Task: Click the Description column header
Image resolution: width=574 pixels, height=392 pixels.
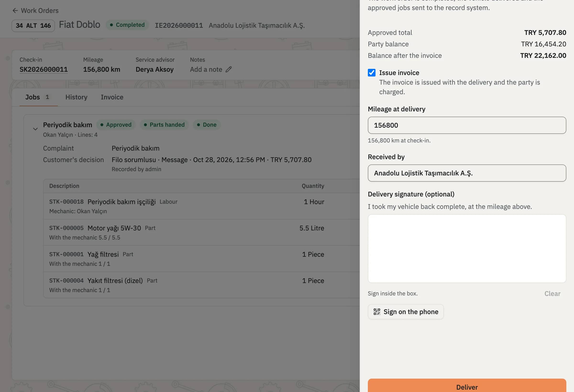Action: point(64,186)
